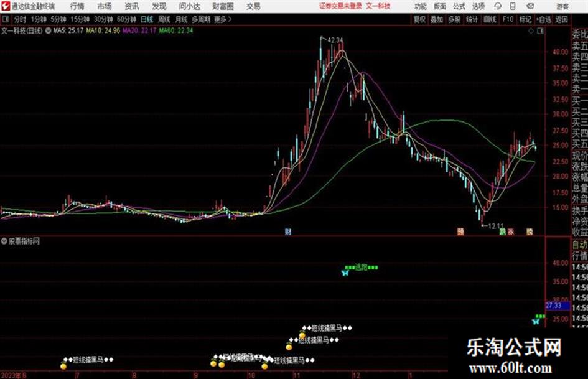Open the 市场 menu
This screenshot has height=379, width=588.
coord(105,6)
